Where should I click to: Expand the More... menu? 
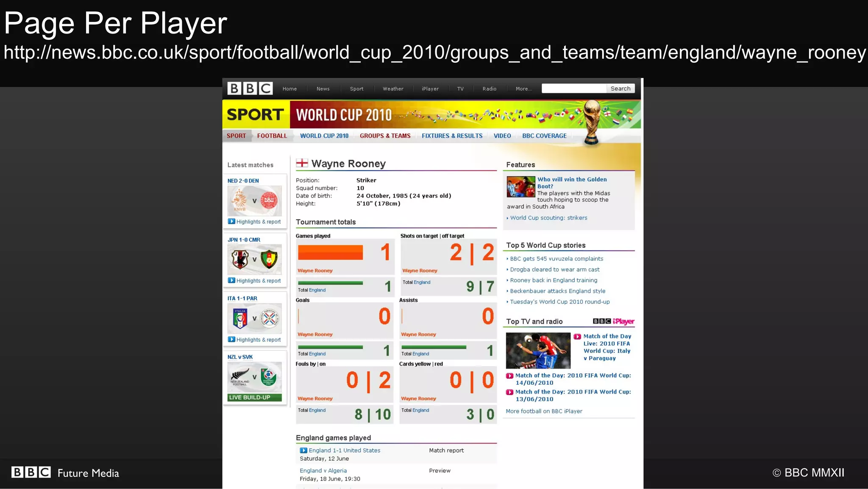pyautogui.click(x=523, y=89)
